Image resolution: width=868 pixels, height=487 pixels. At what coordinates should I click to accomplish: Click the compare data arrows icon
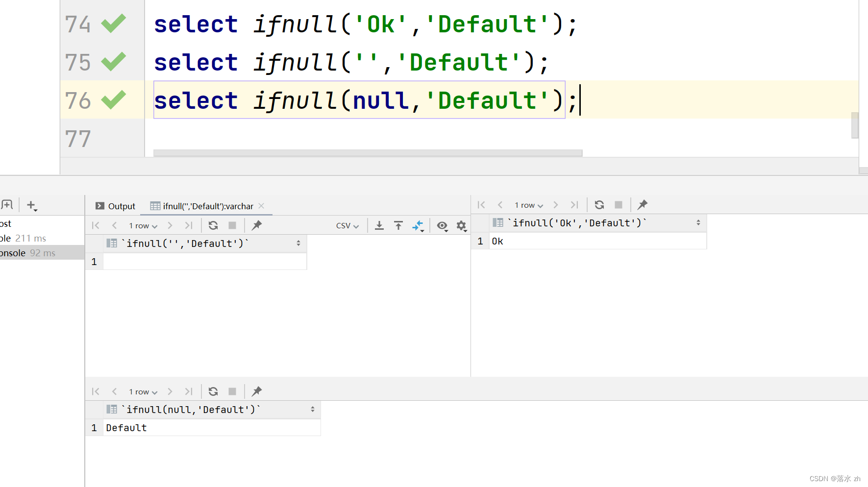pyautogui.click(x=418, y=225)
